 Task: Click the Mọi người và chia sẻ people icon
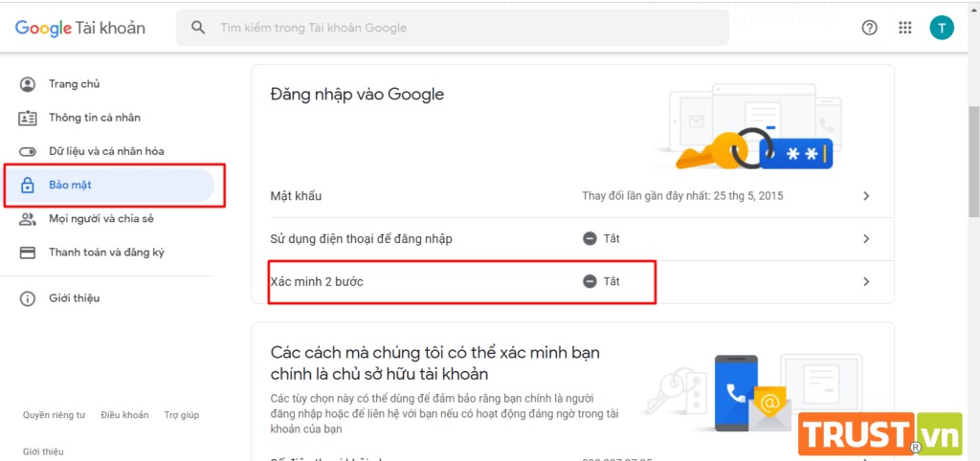28,219
